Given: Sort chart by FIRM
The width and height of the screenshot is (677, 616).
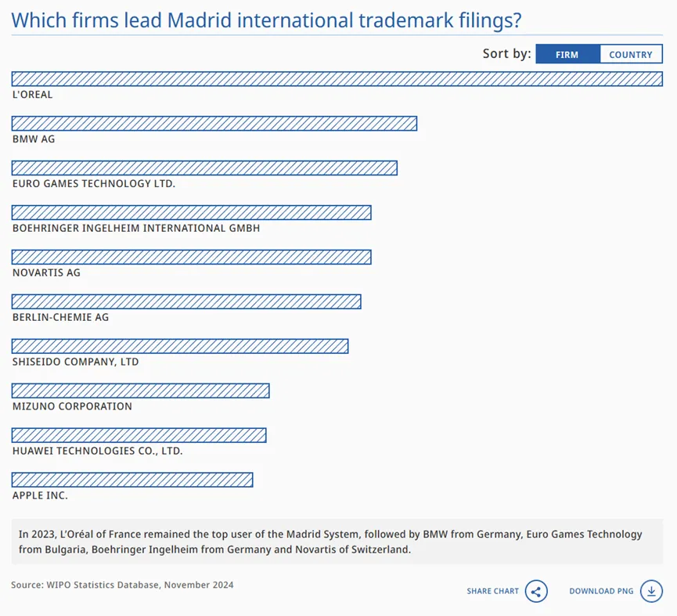Looking at the screenshot, I should pyautogui.click(x=567, y=54).
